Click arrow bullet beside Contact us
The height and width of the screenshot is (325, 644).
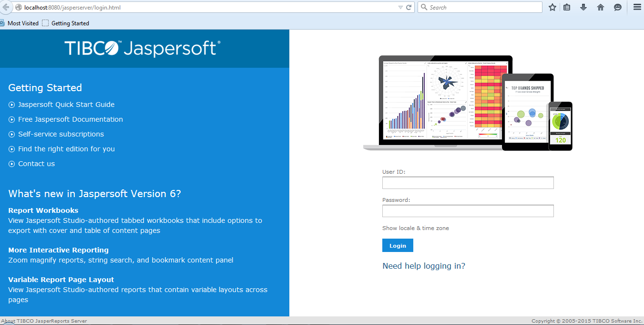coord(12,164)
